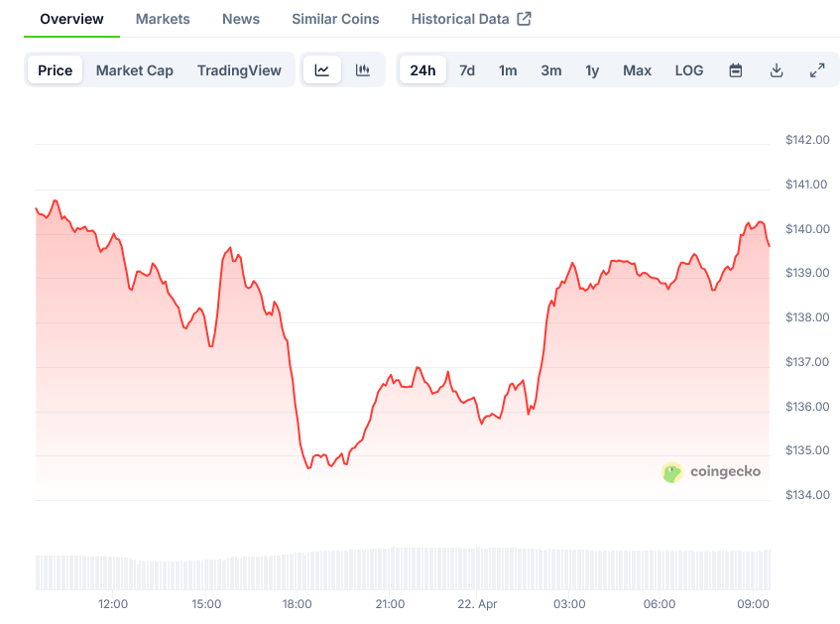This screenshot has width=840, height=624.
Task: Show the 1m price range
Action: (508, 70)
